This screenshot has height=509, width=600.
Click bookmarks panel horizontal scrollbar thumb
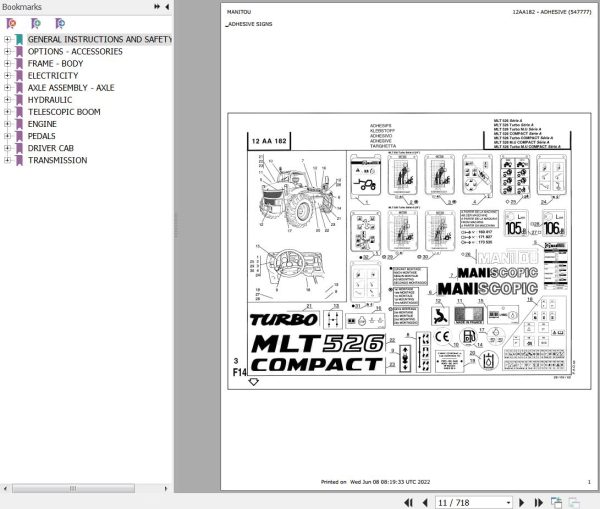point(73,488)
